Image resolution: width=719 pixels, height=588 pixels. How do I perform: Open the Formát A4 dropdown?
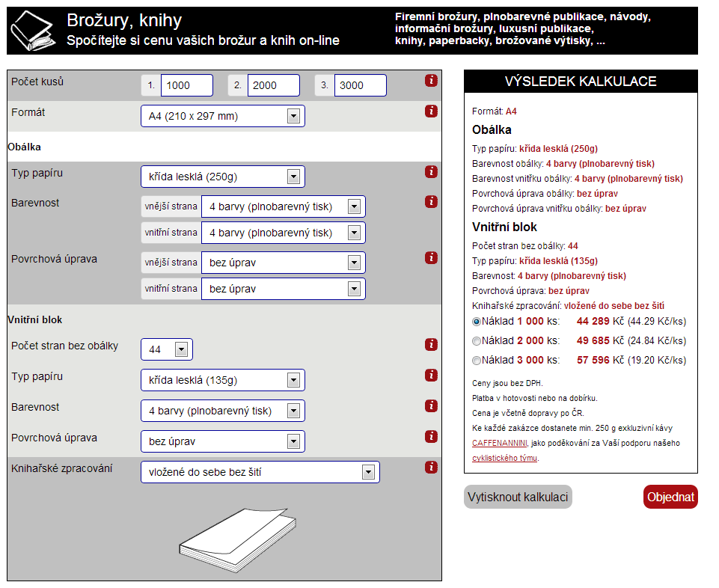point(223,116)
